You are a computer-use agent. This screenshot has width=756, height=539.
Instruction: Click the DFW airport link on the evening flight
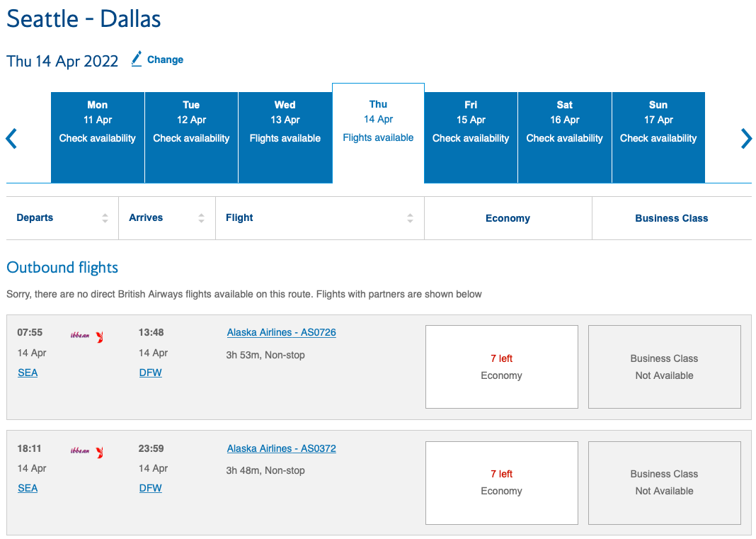click(150, 488)
